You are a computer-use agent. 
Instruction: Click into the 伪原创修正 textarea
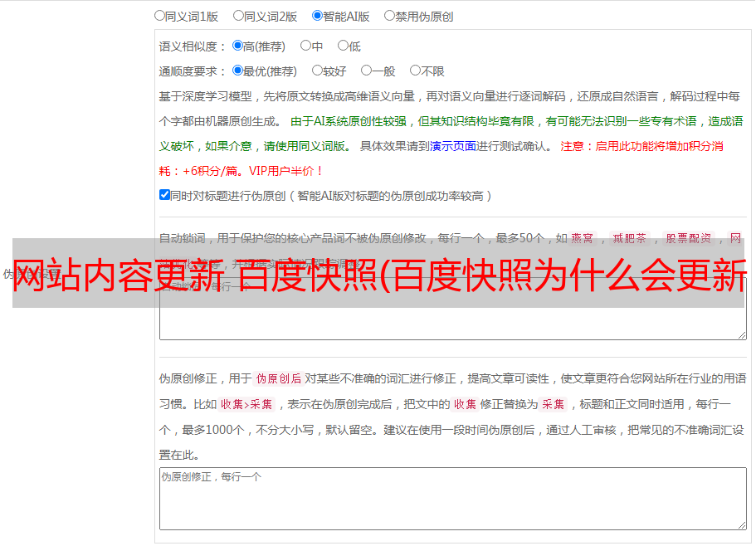453,499
